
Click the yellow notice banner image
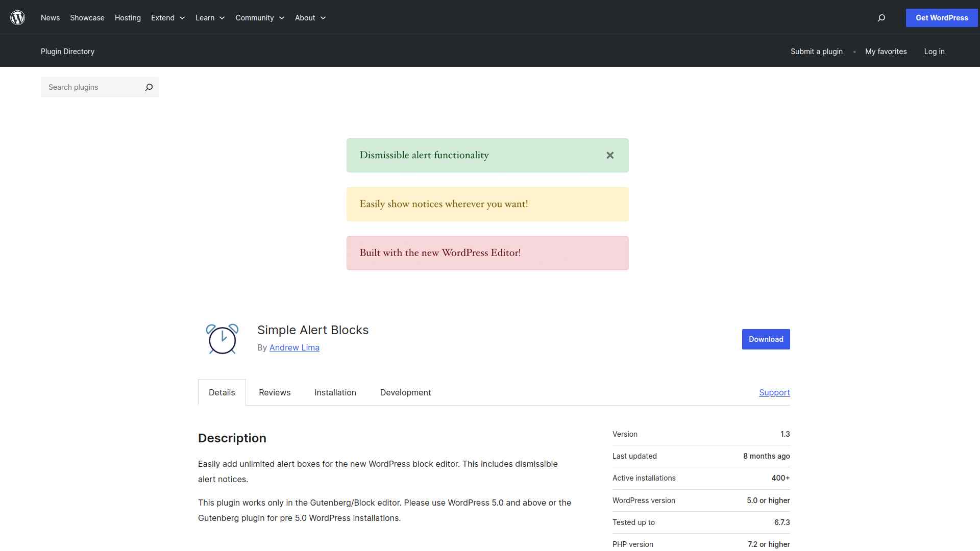pyautogui.click(x=487, y=204)
